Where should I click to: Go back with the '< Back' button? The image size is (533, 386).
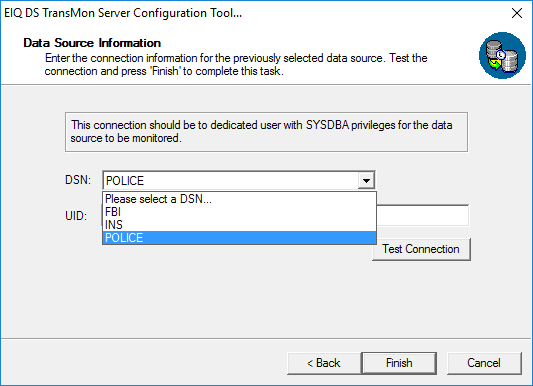(x=324, y=363)
